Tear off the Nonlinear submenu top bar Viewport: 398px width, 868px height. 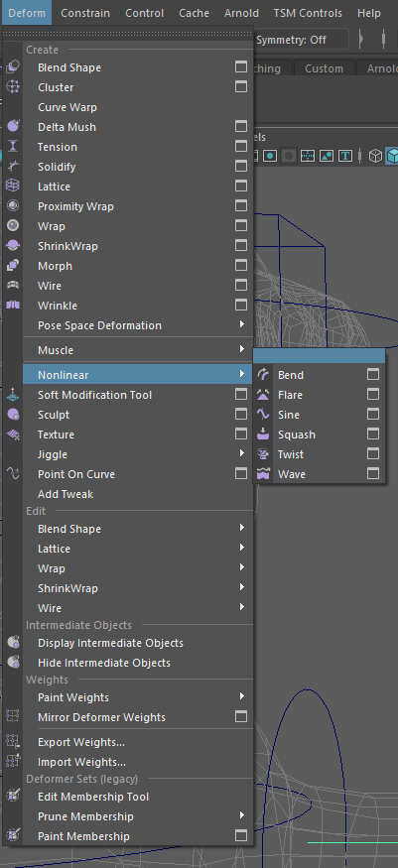[x=319, y=356]
